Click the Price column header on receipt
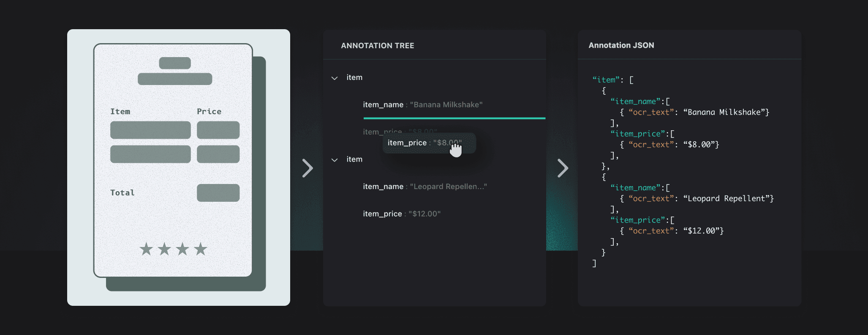868x335 pixels. click(x=209, y=112)
